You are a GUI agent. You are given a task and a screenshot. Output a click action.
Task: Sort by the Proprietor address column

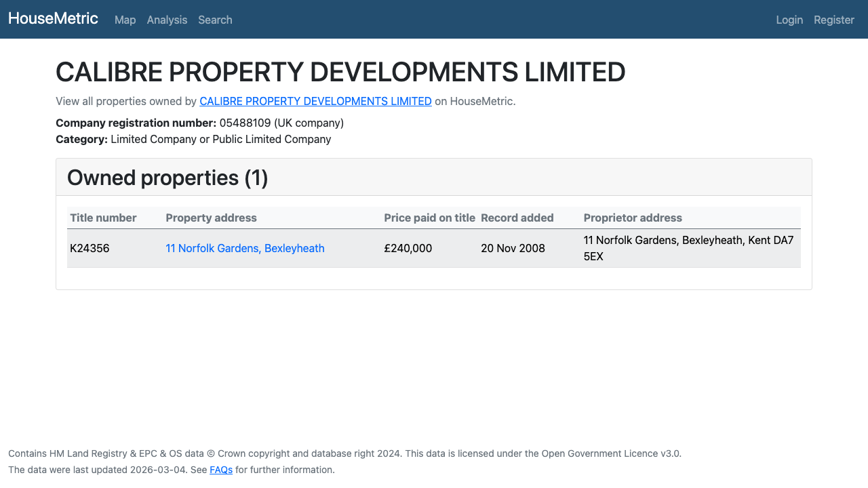633,218
